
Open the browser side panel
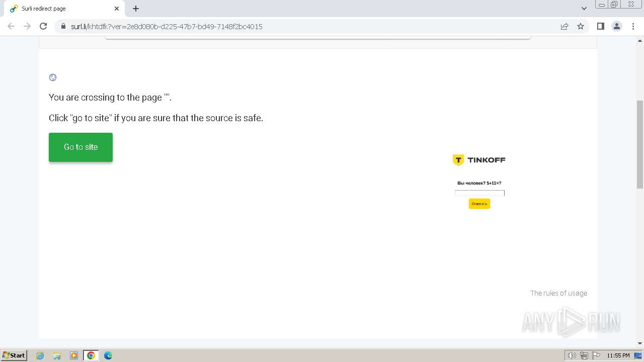[600, 26]
